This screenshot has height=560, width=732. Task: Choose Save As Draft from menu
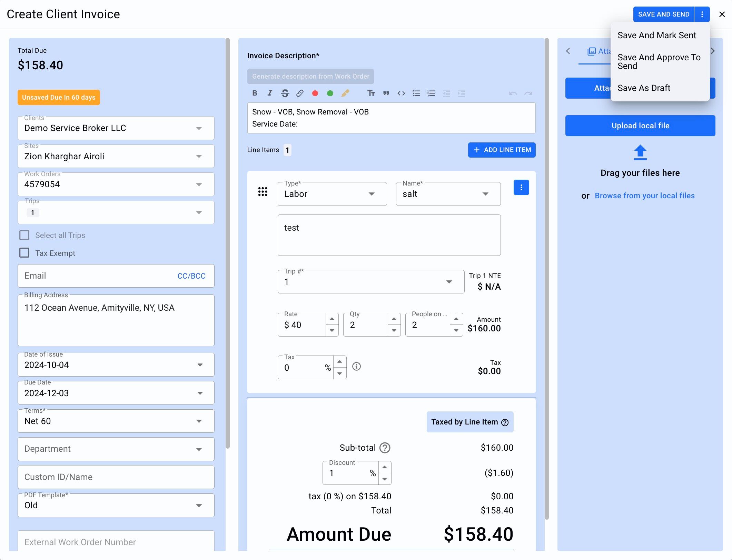coord(644,88)
